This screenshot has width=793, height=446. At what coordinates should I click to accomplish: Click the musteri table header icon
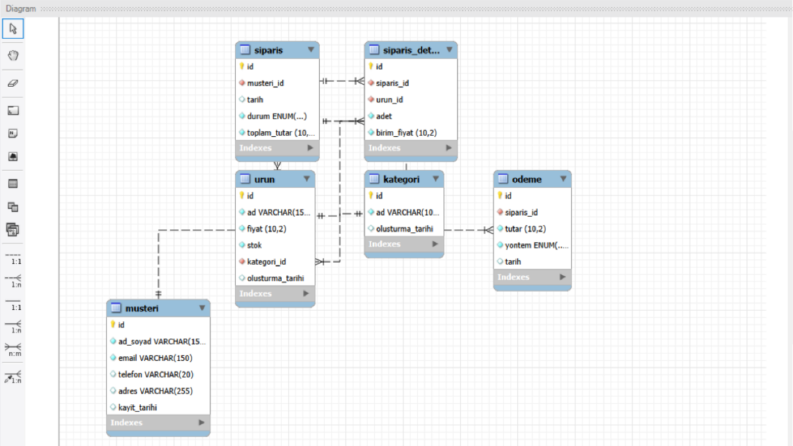(116, 308)
